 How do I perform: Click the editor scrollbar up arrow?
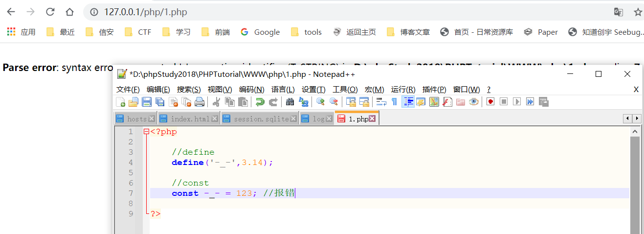635,132
